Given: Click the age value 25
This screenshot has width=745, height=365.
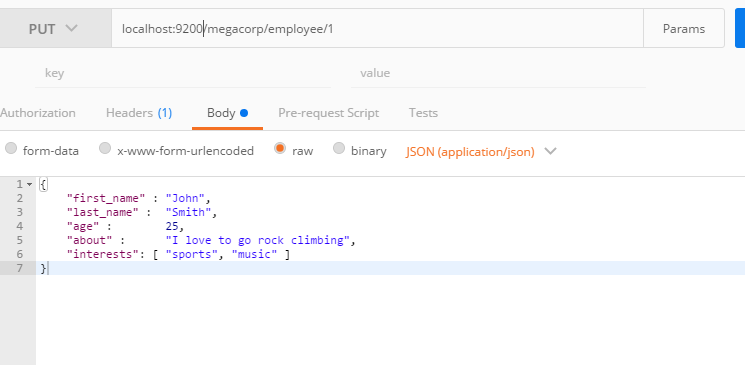Looking at the screenshot, I should tap(172, 226).
